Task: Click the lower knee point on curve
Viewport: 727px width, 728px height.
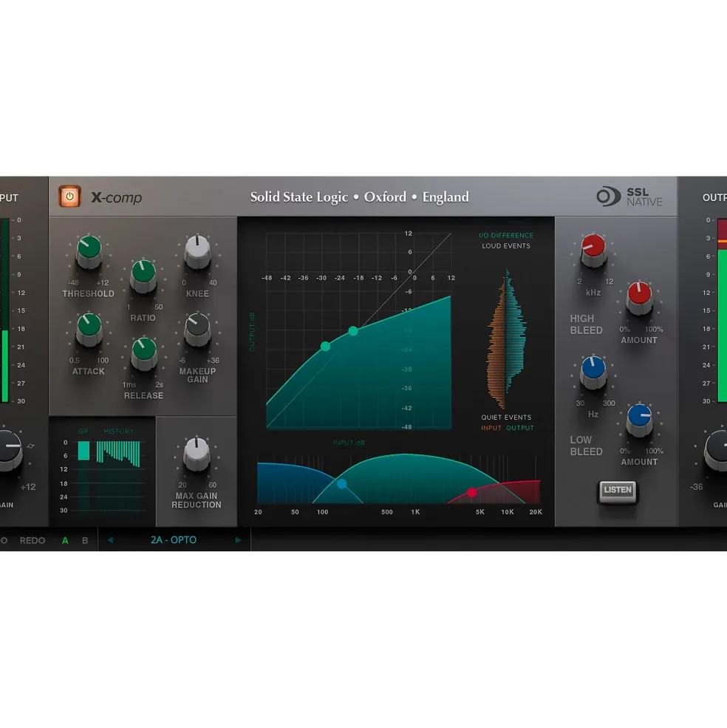Action: point(325,347)
